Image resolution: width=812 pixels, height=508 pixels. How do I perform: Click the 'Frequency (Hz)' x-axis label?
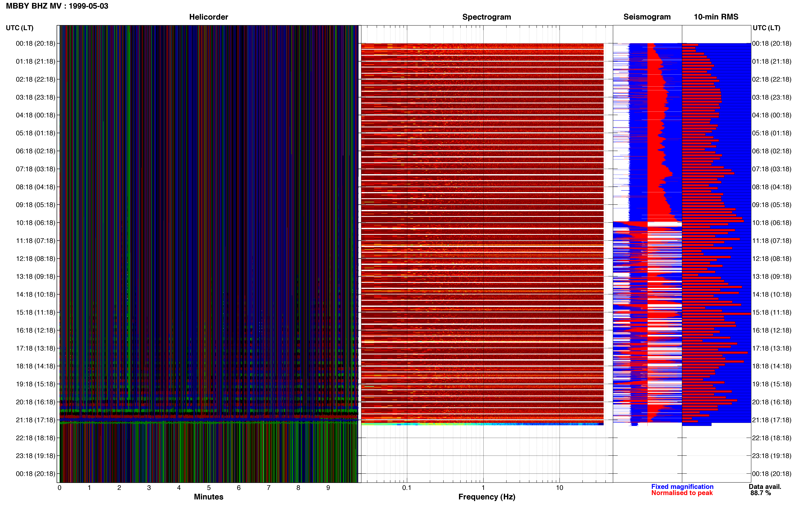[x=487, y=497]
